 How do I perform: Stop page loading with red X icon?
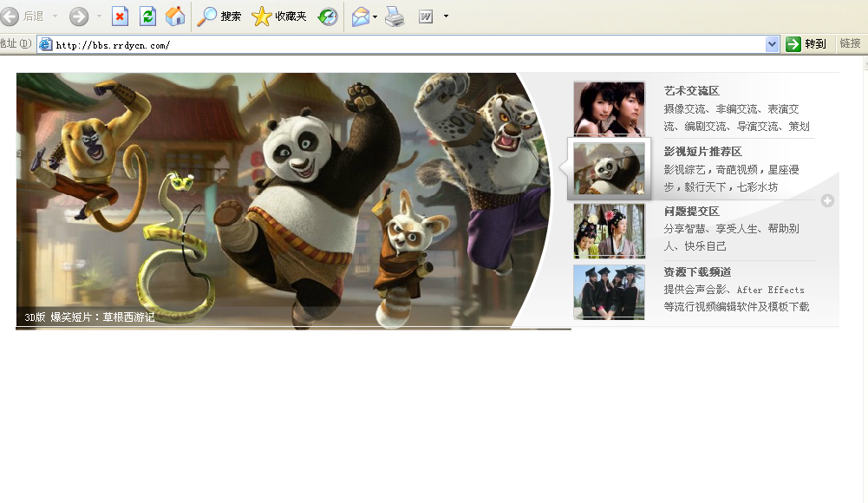pyautogui.click(x=120, y=16)
